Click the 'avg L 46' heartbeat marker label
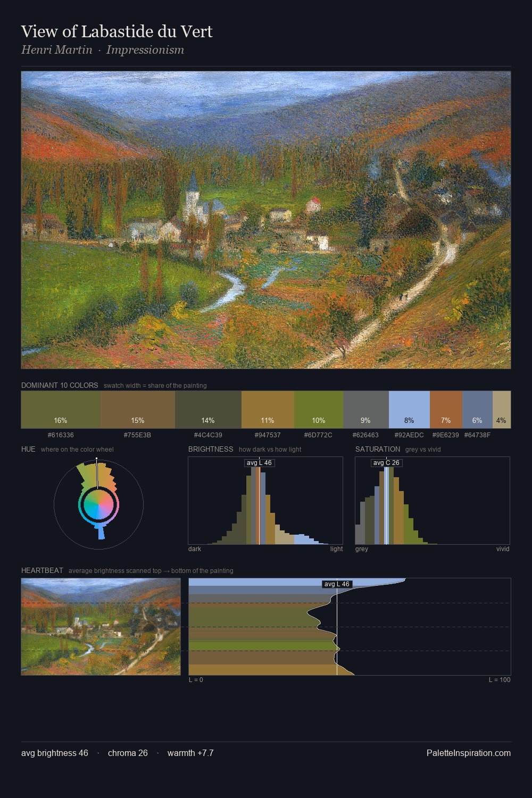This screenshot has width=532, height=798. pos(337,584)
